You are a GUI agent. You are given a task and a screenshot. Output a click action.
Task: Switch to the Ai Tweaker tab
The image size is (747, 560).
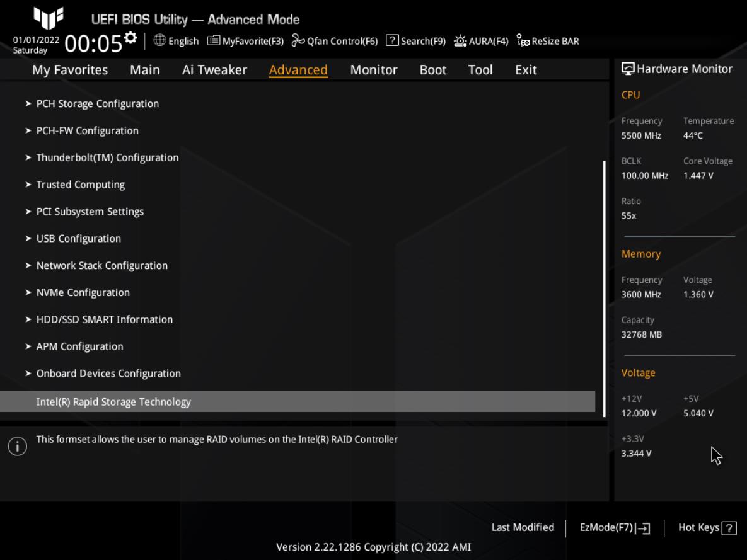pyautogui.click(x=214, y=70)
